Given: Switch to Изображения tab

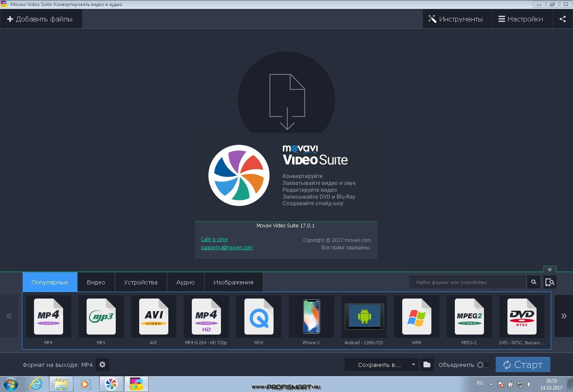Looking at the screenshot, I should (x=233, y=282).
